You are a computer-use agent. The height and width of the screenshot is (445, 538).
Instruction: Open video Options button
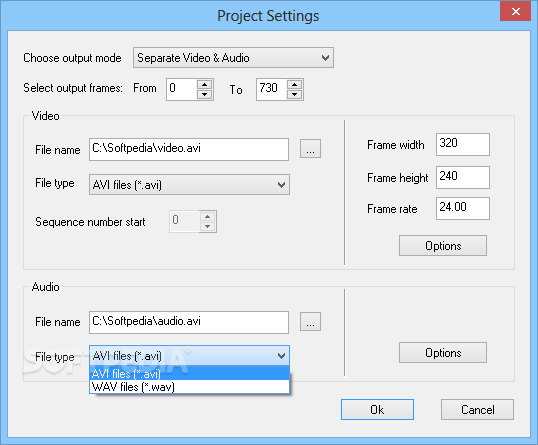click(443, 246)
